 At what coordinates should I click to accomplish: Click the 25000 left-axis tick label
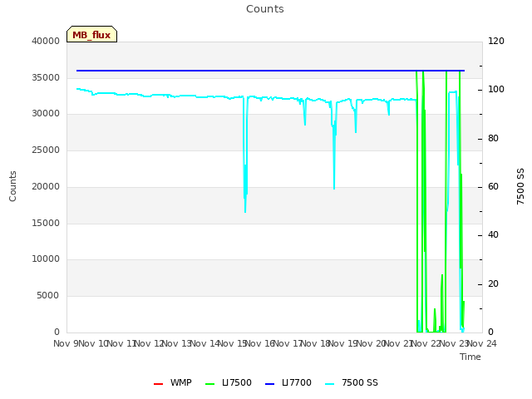(x=46, y=150)
